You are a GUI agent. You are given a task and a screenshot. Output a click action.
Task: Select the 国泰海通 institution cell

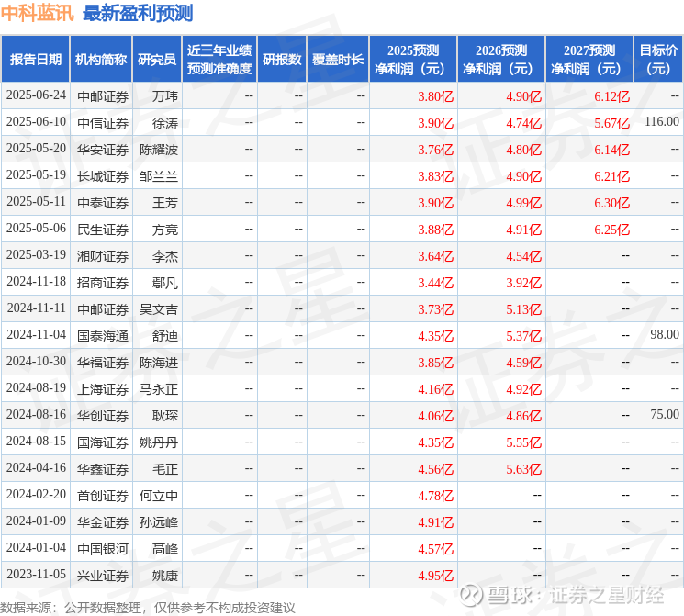(103, 335)
